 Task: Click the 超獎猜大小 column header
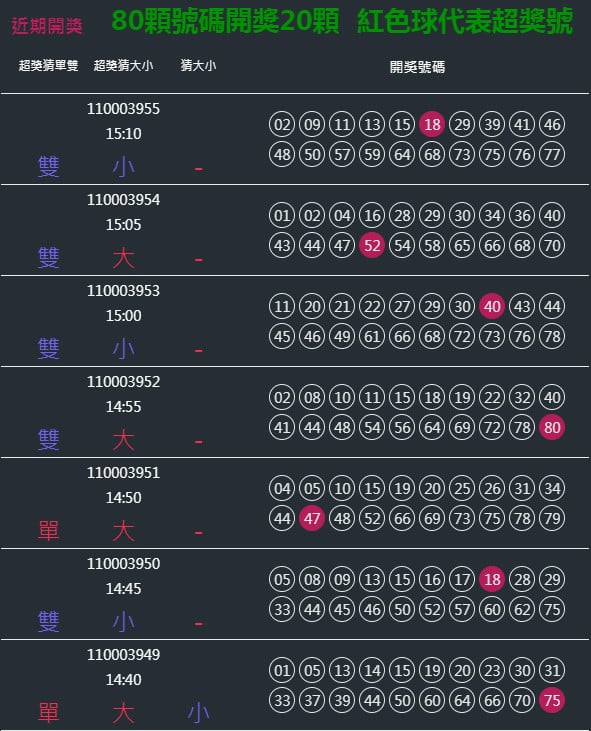click(124, 66)
